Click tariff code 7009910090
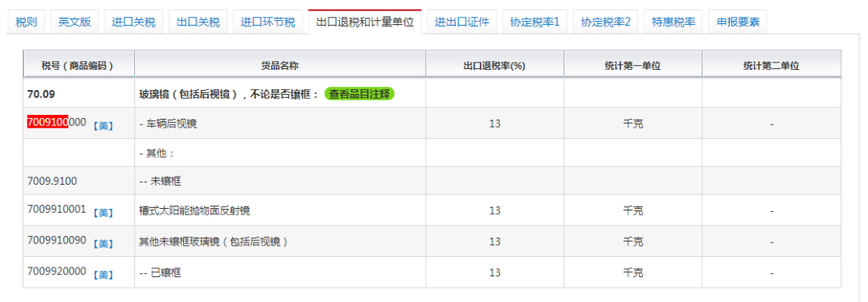 (56, 241)
